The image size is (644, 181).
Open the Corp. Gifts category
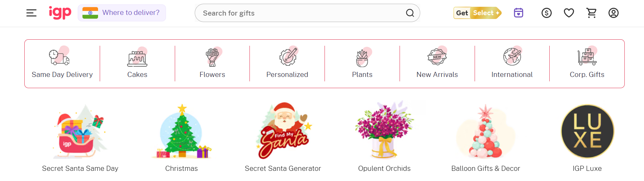(587, 64)
